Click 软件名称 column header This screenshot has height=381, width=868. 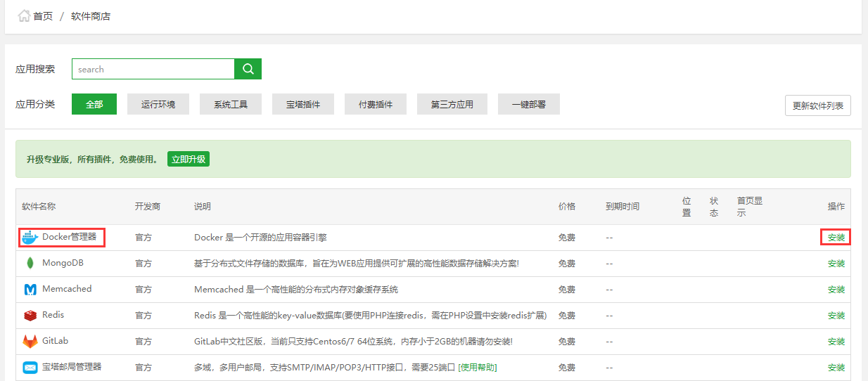39,207
